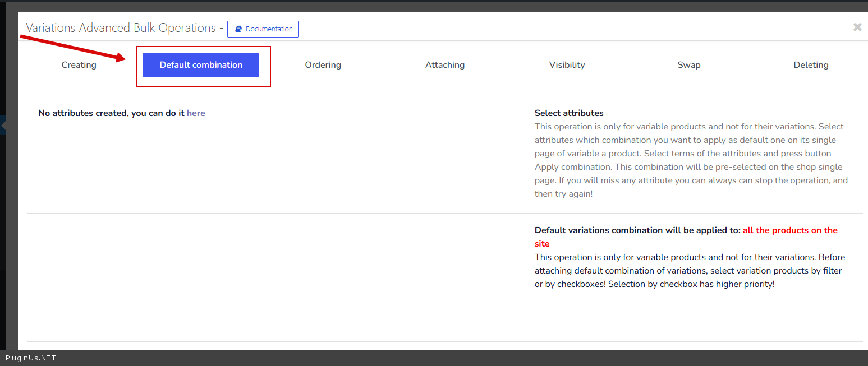Click the red 'all the products on the site' text
This screenshot has height=366, width=868.
[x=789, y=230]
